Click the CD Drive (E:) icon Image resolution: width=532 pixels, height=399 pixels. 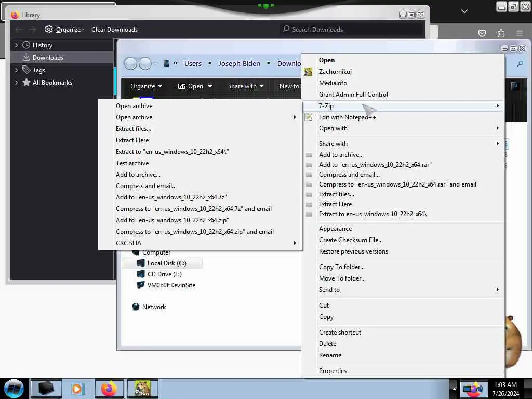pyautogui.click(x=140, y=274)
